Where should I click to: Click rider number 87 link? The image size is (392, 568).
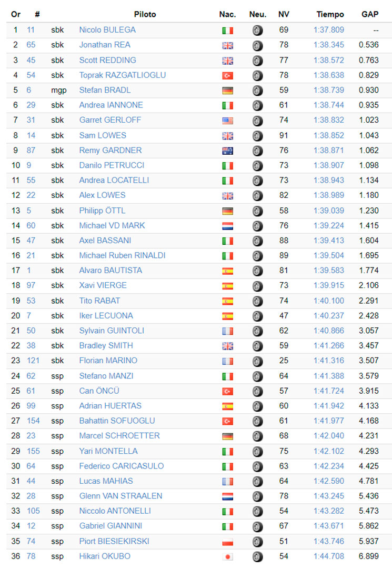(31, 151)
